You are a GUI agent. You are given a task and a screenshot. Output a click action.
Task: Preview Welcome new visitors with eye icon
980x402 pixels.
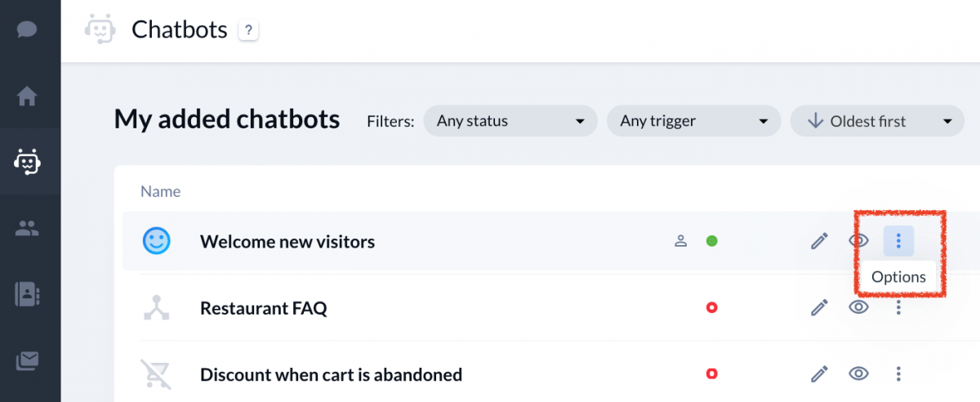pos(858,241)
